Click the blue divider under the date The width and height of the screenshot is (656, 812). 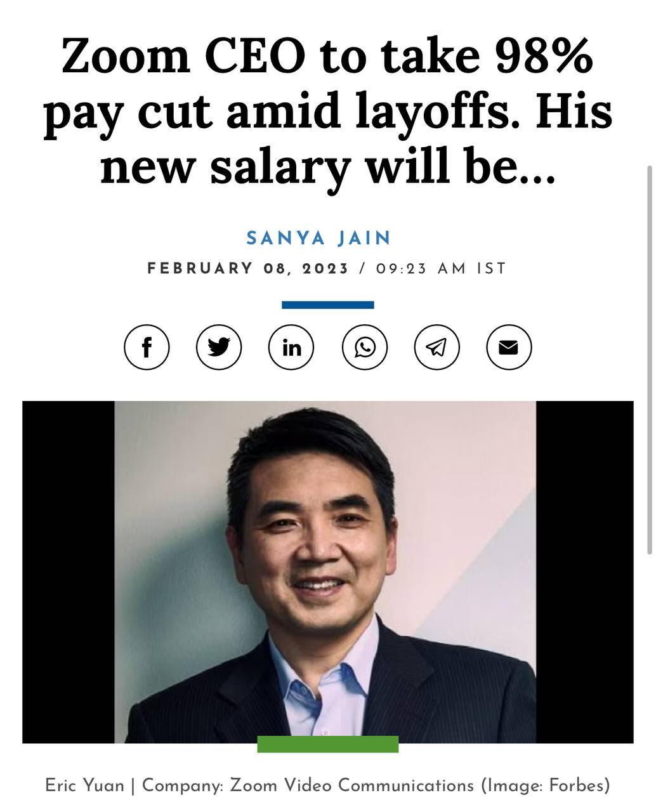click(x=328, y=305)
